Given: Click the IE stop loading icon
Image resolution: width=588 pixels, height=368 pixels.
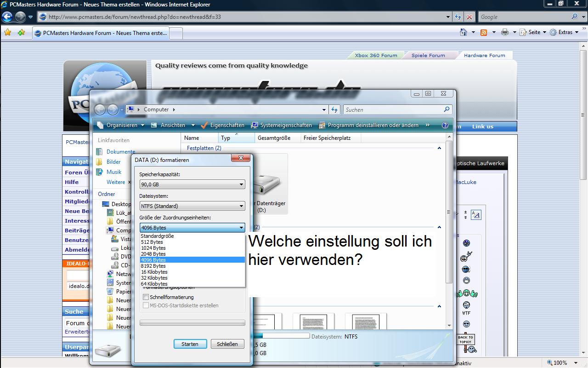Looking at the screenshot, I should (x=469, y=17).
